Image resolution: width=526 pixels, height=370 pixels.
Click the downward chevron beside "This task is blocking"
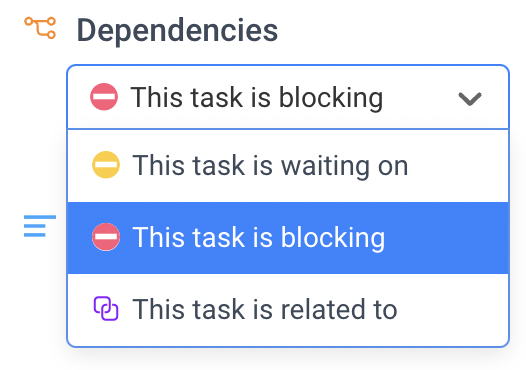pyautogui.click(x=470, y=99)
